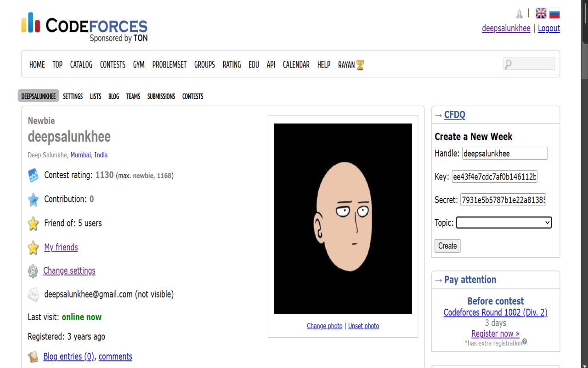Switch to the TEAMS tab
The height and width of the screenshot is (368, 588).
[x=133, y=96]
